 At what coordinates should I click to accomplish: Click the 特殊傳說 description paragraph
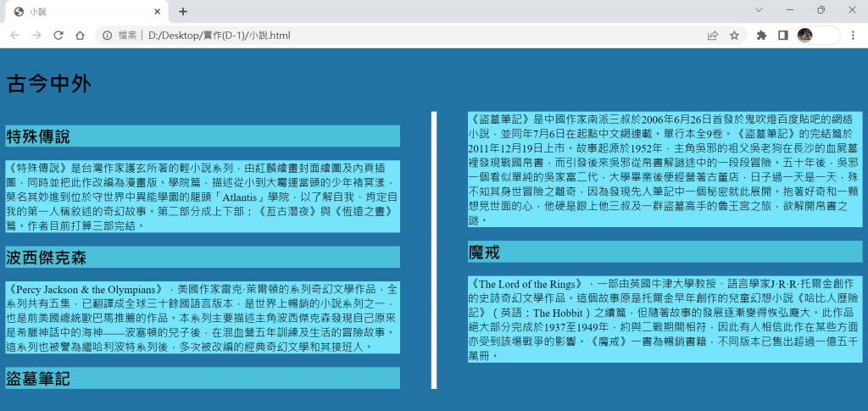coord(203,196)
